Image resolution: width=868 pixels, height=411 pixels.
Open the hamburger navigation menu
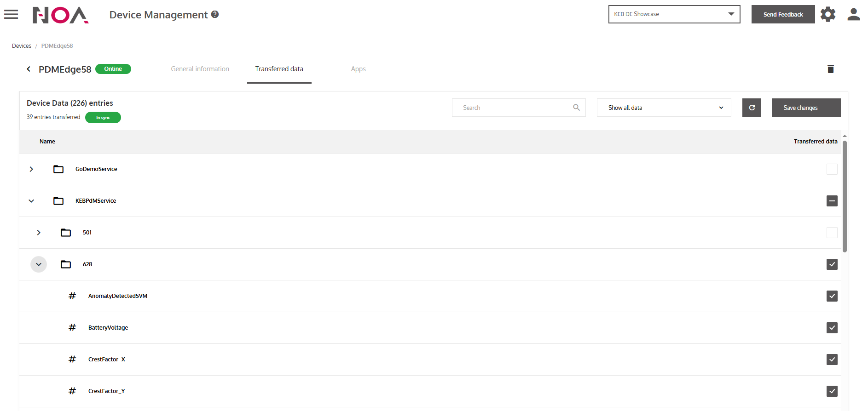[11, 15]
